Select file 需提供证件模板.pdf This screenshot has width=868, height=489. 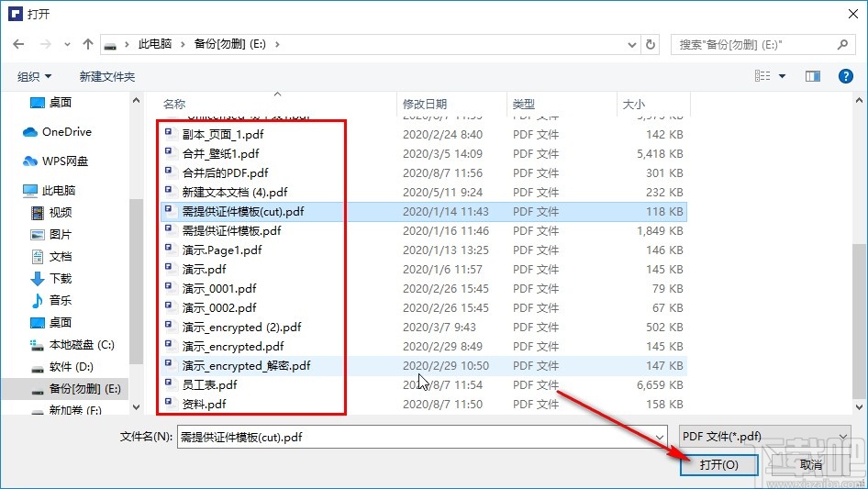pyautogui.click(x=232, y=231)
